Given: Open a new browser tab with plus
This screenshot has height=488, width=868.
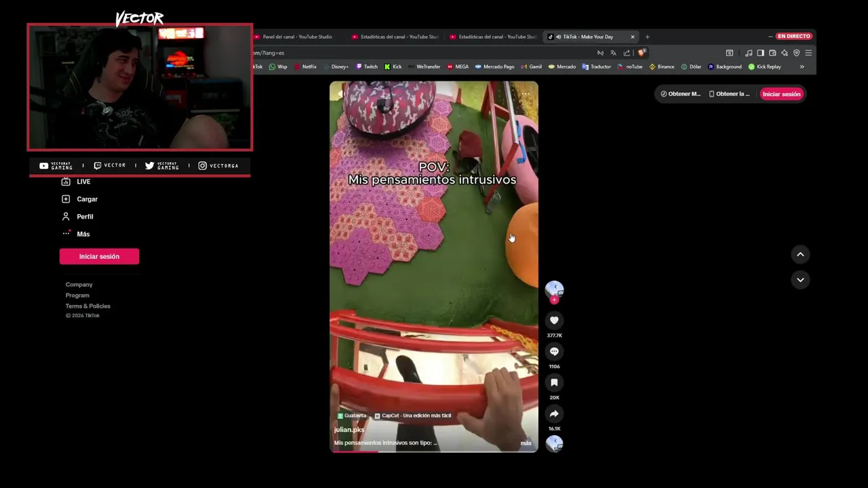Looking at the screenshot, I should tap(647, 37).
